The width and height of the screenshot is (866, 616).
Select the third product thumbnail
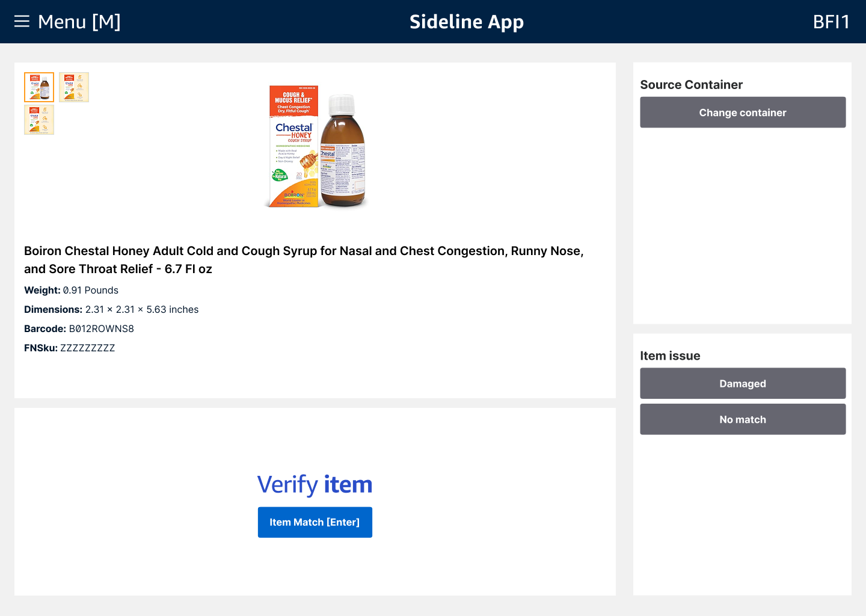[x=39, y=120]
